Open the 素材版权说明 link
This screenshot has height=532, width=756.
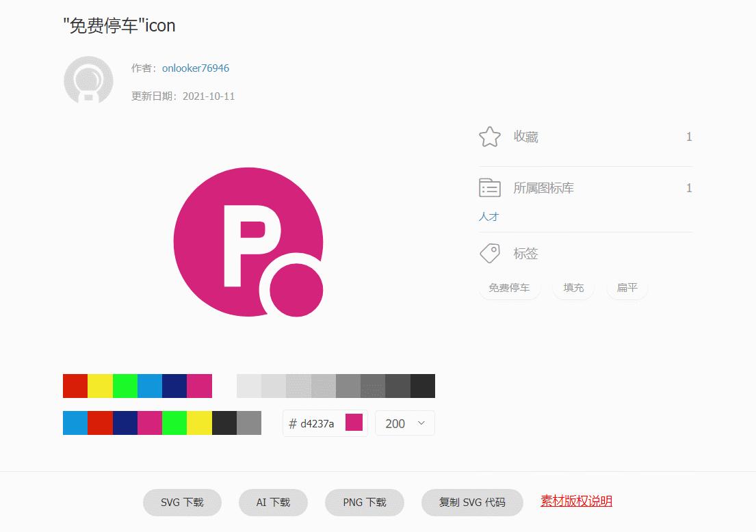click(x=576, y=501)
